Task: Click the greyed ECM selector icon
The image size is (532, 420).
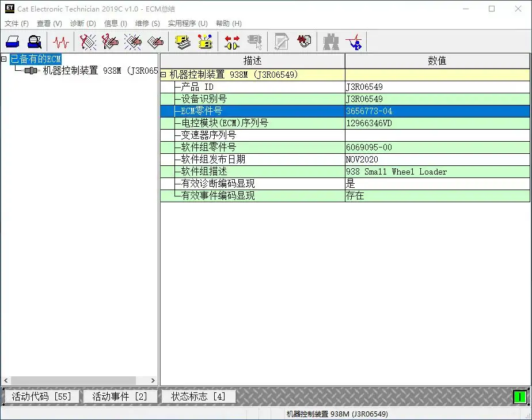Action: click(x=254, y=41)
